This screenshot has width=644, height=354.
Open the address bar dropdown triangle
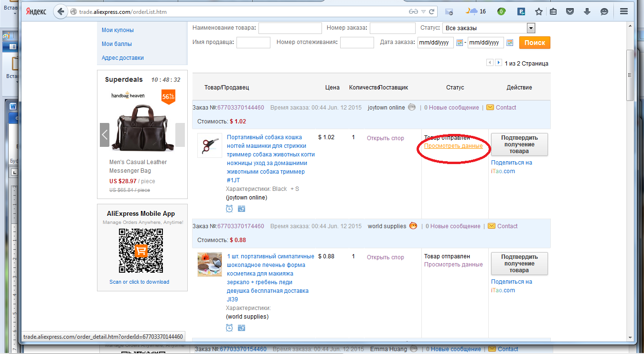pyautogui.click(x=423, y=11)
